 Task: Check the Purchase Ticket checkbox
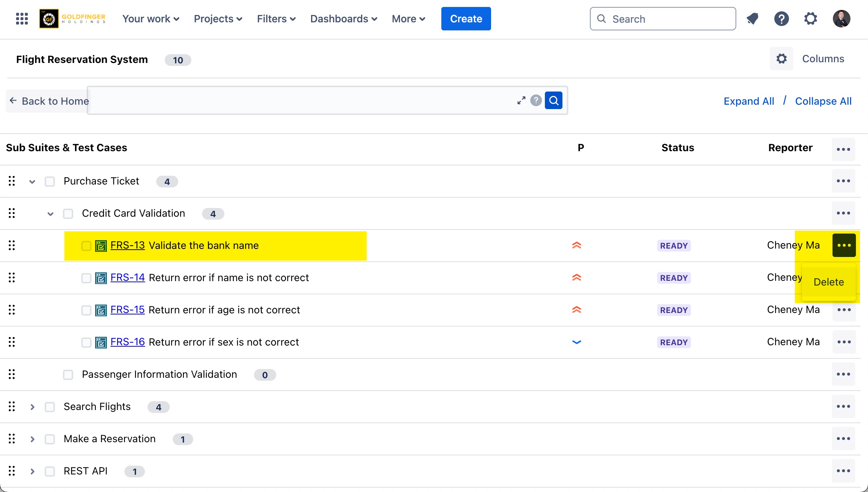pyautogui.click(x=50, y=182)
